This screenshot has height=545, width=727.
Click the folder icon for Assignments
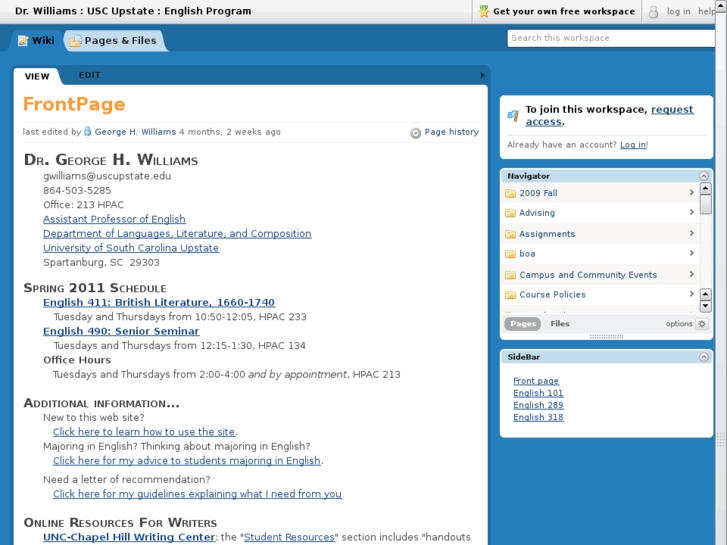pyautogui.click(x=510, y=234)
